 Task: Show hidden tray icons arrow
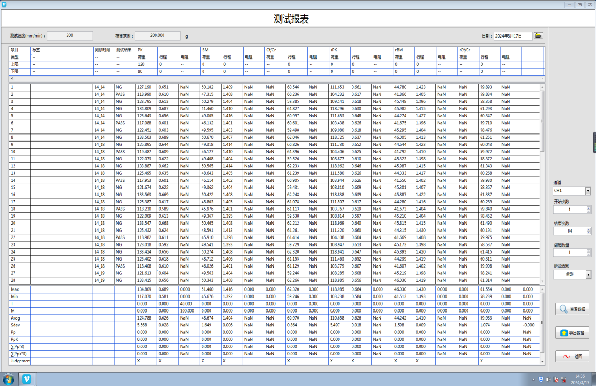(533, 380)
